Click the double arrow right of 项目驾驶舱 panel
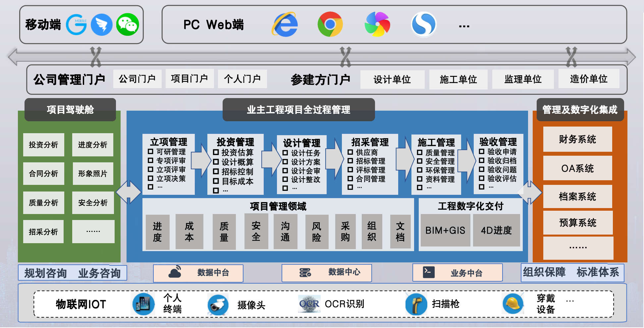The image size is (644, 328). pos(129,192)
